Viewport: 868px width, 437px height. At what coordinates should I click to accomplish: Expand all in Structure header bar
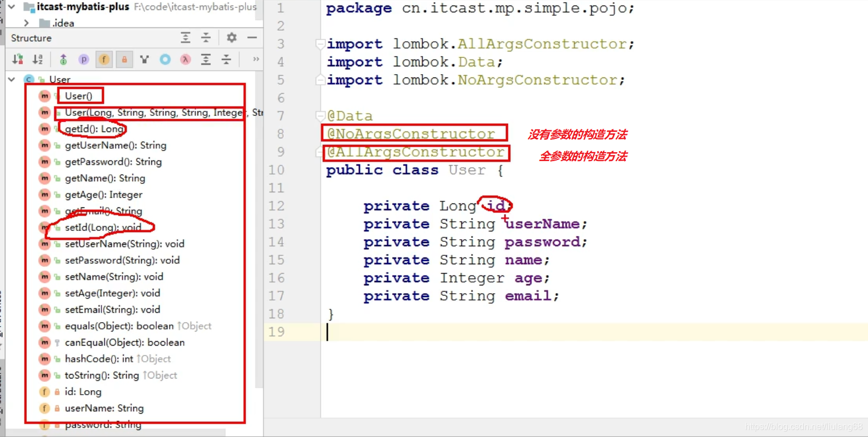[x=186, y=38]
